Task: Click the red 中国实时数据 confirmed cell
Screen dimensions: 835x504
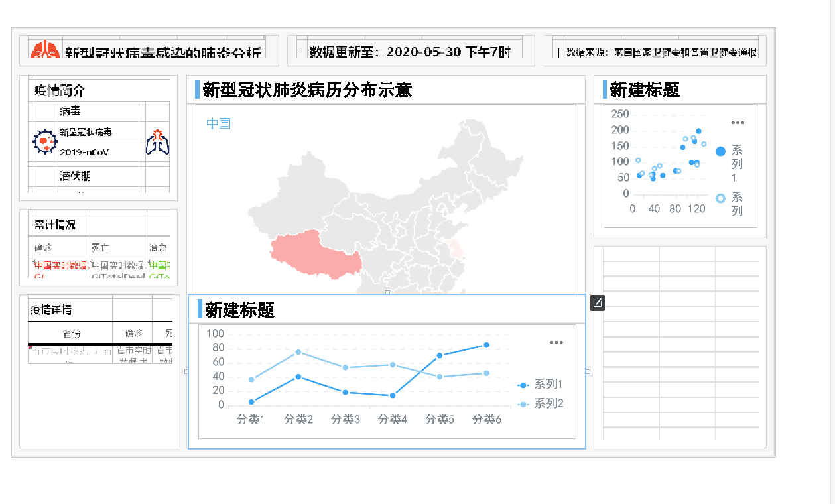Action: 61,268
